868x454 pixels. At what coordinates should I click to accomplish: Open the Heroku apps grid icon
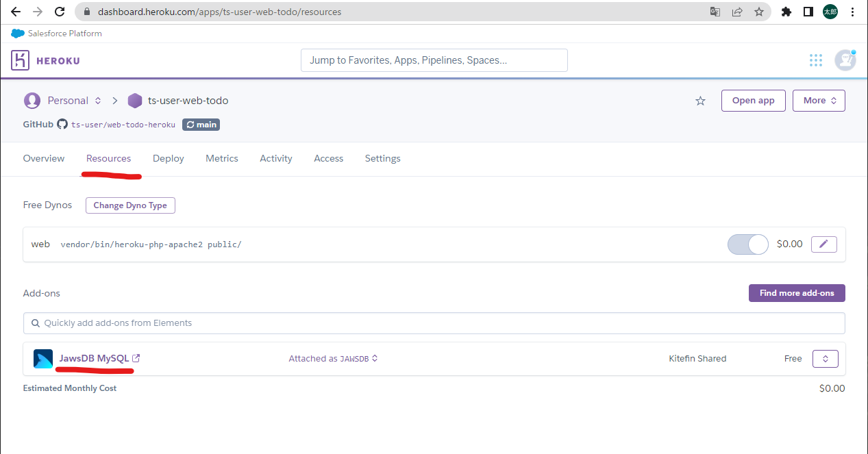pyautogui.click(x=815, y=60)
